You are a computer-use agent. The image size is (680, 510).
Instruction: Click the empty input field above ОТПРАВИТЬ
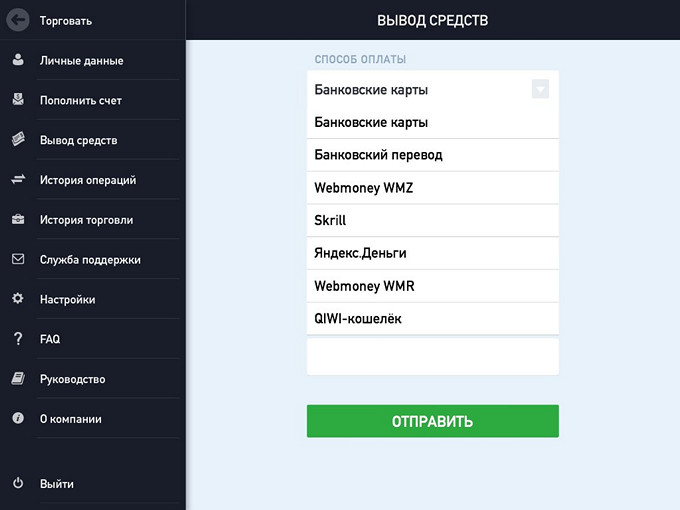(x=432, y=357)
